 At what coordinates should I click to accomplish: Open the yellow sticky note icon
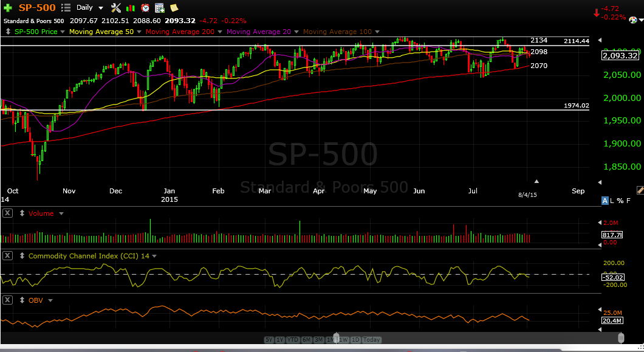click(x=174, y=7)
